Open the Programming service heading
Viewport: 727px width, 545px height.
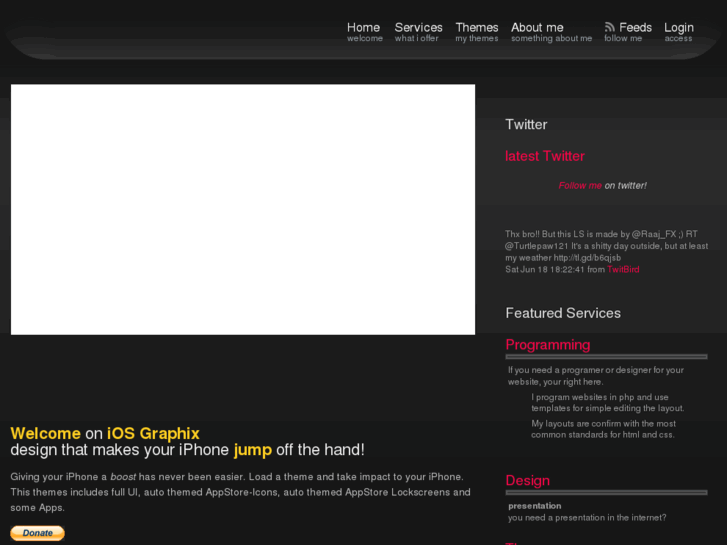coord(547,344)
